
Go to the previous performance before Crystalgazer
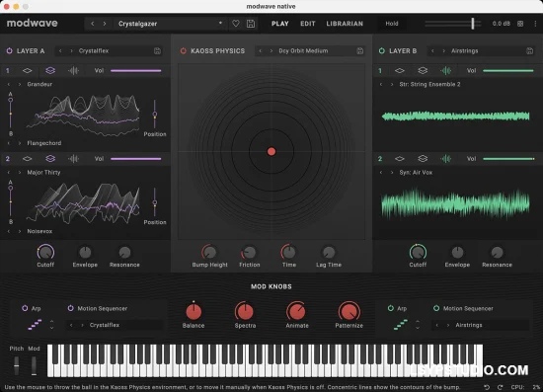[x=93, y=24]
